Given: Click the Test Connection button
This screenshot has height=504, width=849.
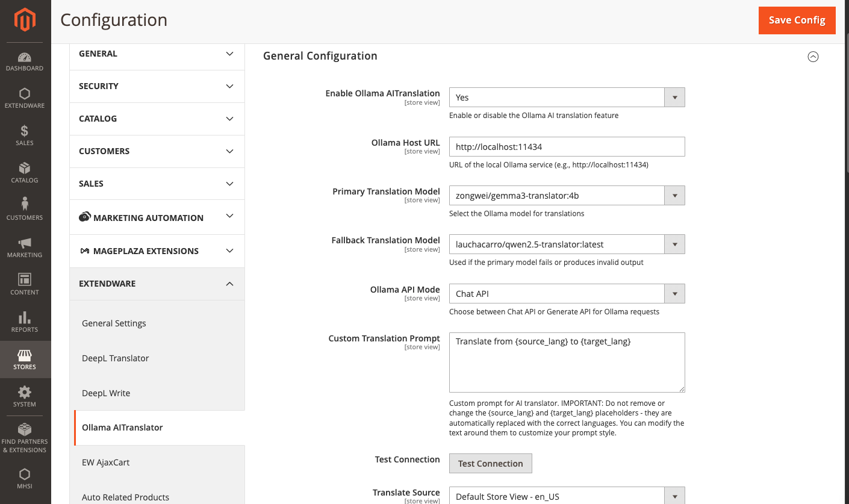Looking at the screenshot, I should 490,464.
